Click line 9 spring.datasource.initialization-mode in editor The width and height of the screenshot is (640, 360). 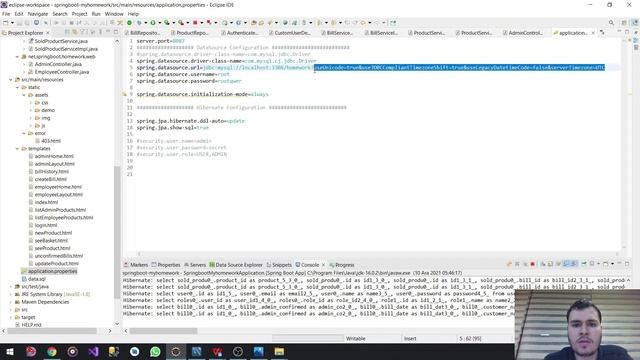202,94
